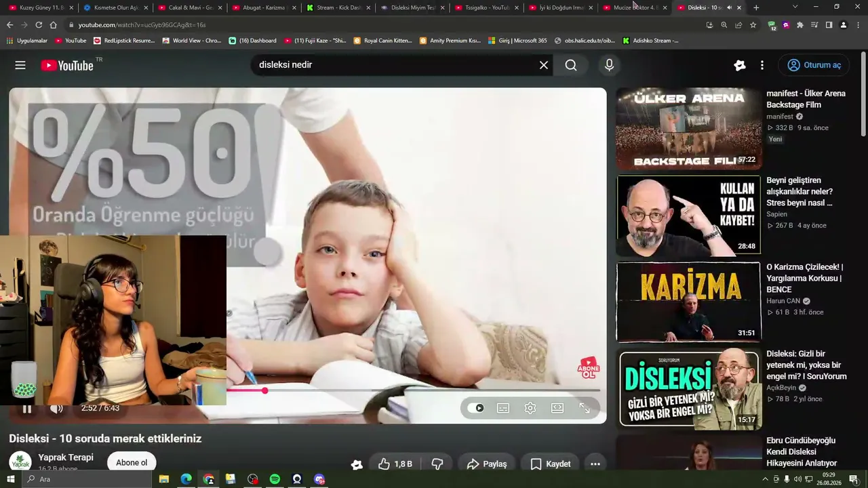Expand the system tray hidden icons chevron
This screenshot has height=488, width=868.
coord(765,479)
